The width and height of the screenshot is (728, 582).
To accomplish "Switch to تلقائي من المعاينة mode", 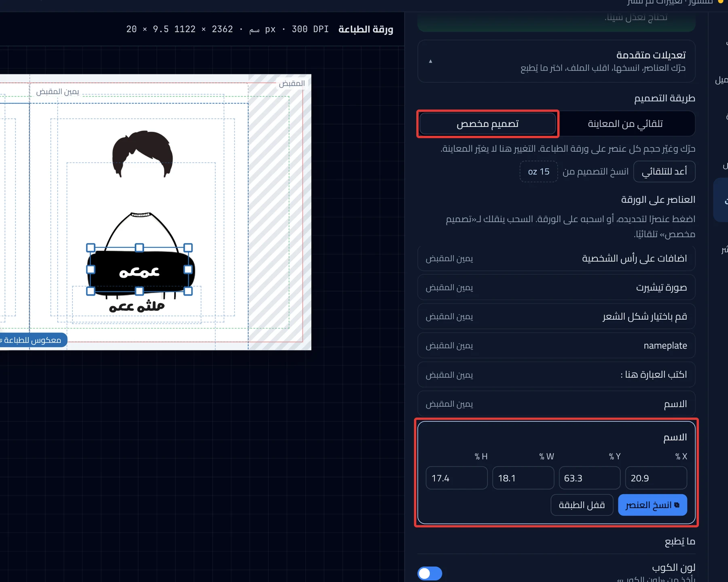I will (x=625, y=124).
